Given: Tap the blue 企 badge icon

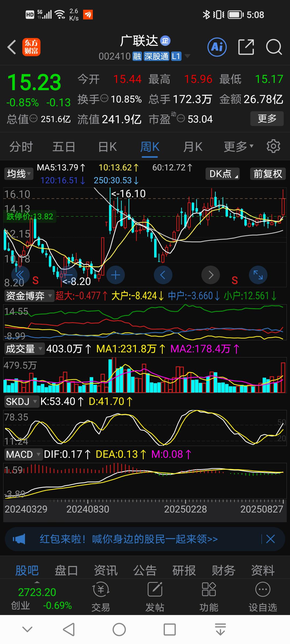Looking at the screenshot, I should click(x=165, y=41).
